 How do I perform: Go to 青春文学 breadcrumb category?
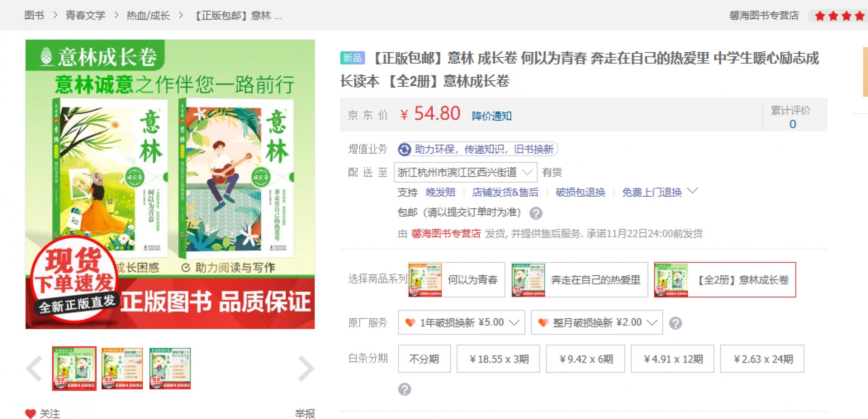pos(85,16)
